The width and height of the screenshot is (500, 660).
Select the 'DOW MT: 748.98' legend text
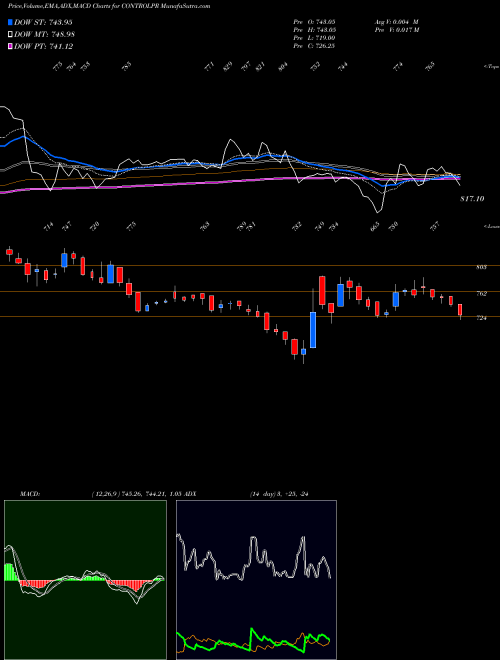[x=44, y=35]
